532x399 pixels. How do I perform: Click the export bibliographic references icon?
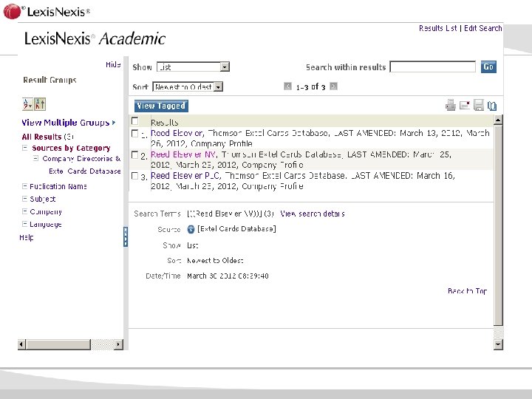tap(492, 106)
